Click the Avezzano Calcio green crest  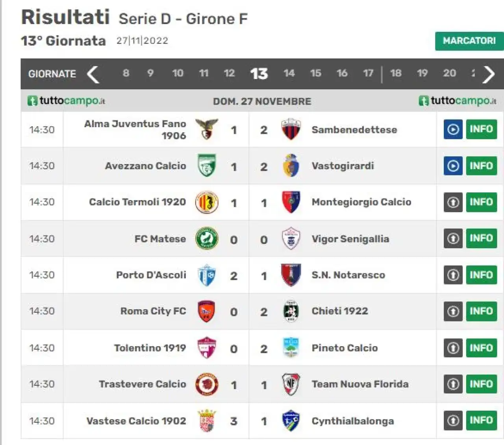click(x=207, y=166)
